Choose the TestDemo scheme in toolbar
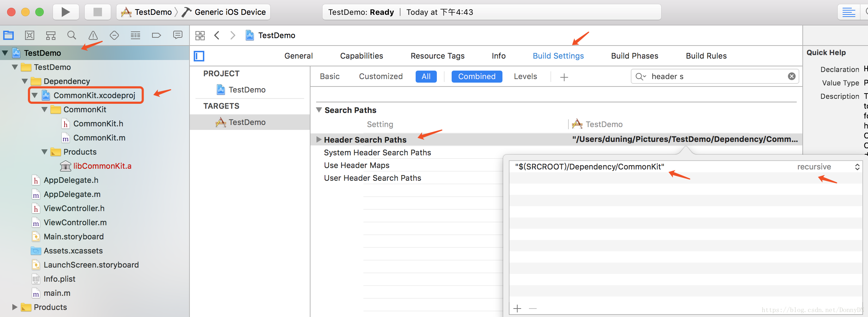This screenshot has height=317, width=868. [146, 12]
